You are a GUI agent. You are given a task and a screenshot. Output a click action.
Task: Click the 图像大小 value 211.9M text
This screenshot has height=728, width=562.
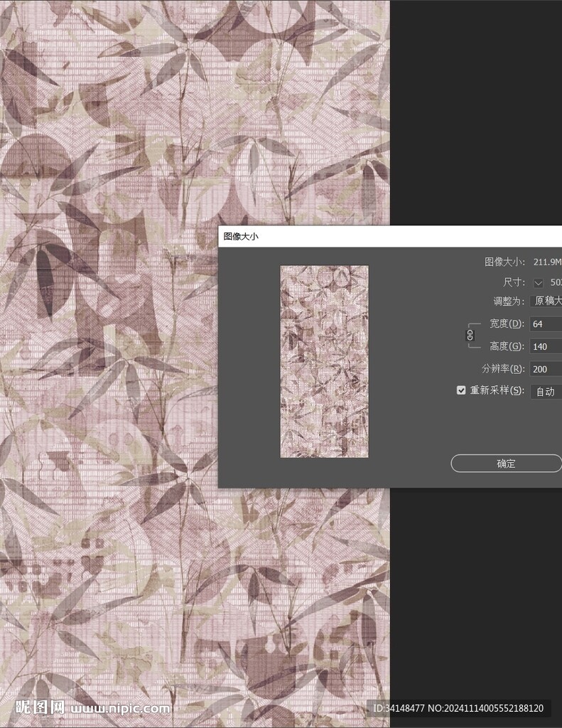[548, 262]
